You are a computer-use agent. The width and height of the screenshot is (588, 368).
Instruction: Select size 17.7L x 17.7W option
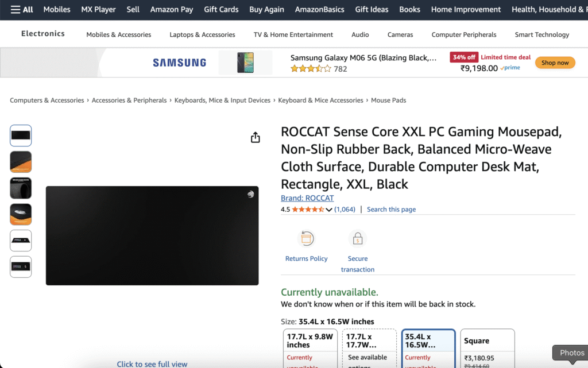tap(369, 348)
